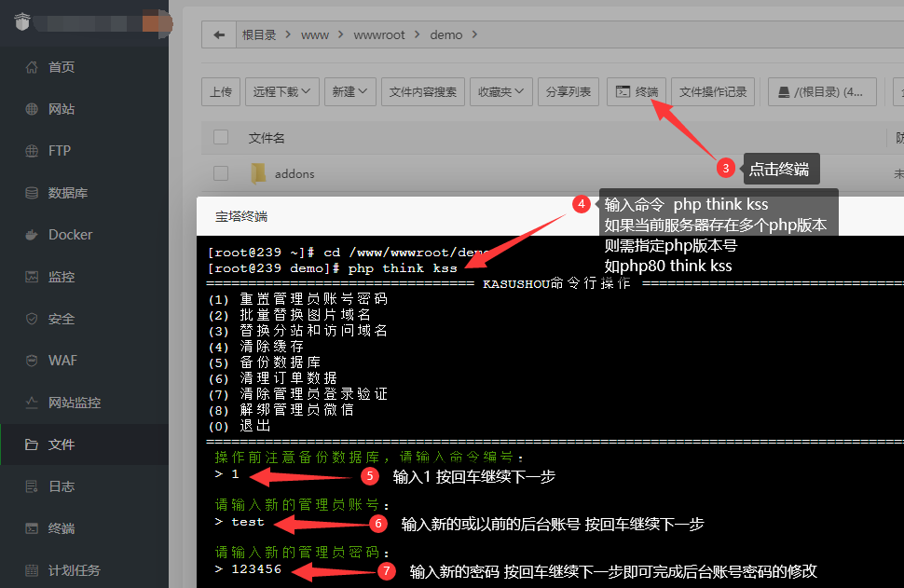Click the shield logo in sidebar header
This screenshot has height=588, width=904.
22,22
